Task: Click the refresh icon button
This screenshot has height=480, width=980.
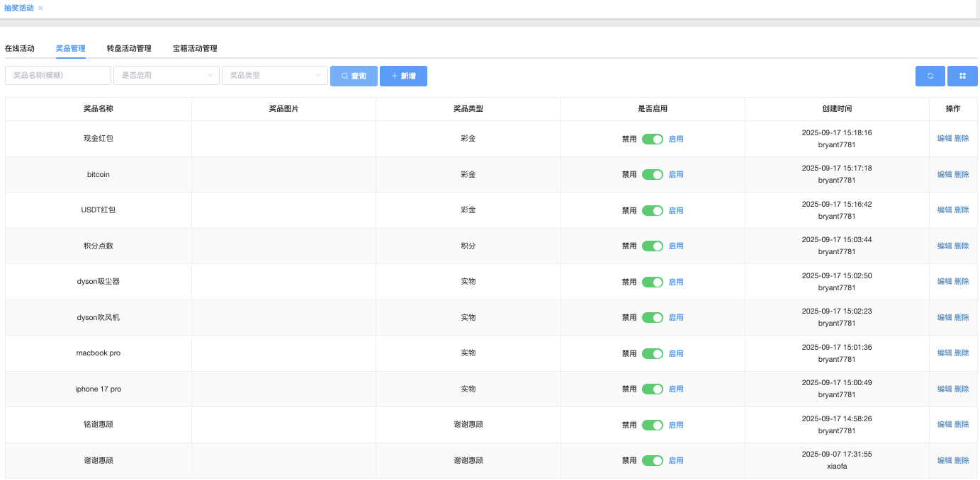Action: click(930, 76)
